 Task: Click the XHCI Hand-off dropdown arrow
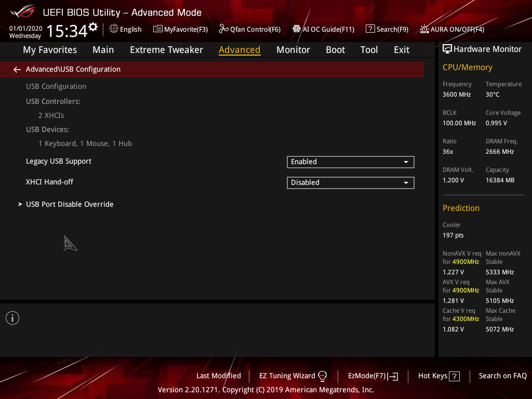[x=406, y=183]
